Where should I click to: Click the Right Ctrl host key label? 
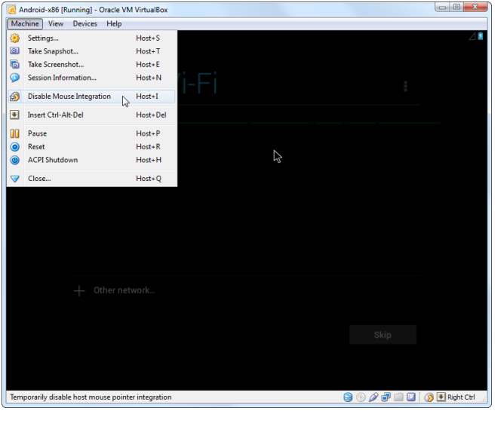[461, 397]
